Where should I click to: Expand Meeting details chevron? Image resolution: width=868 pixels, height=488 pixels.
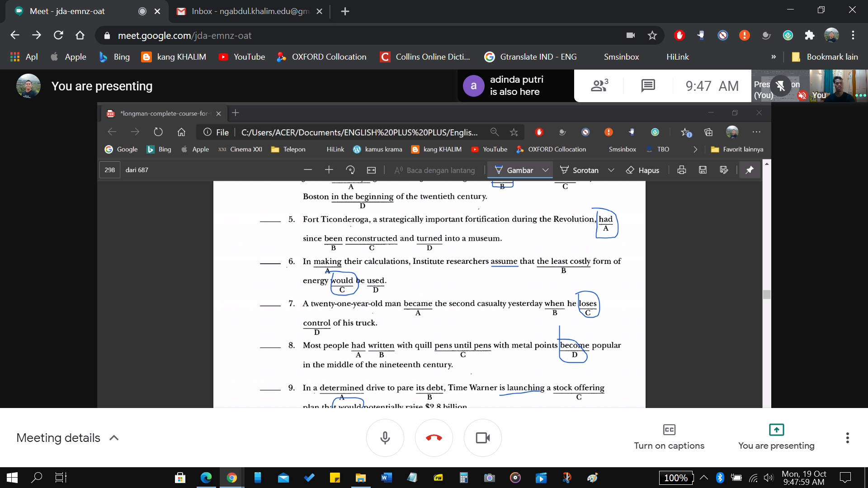pos(114,437)
